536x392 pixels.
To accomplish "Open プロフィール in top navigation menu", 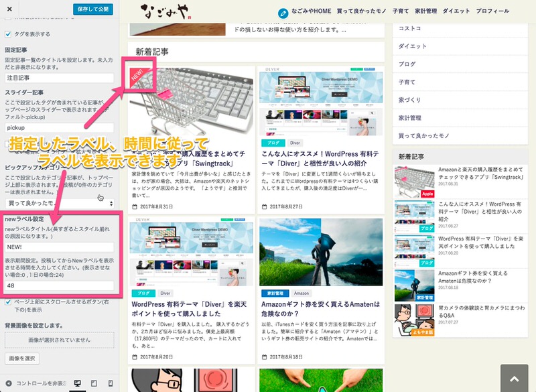I will (492, 13).
